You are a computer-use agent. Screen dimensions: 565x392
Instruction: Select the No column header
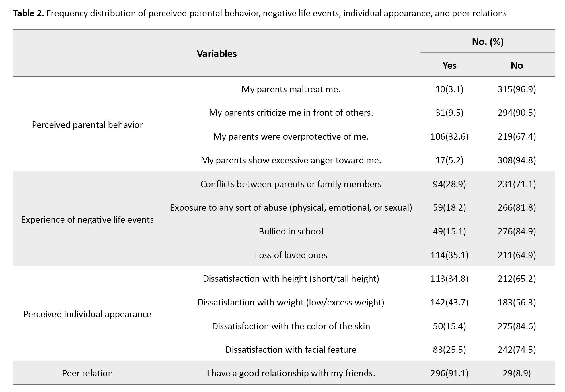point(517,65)
